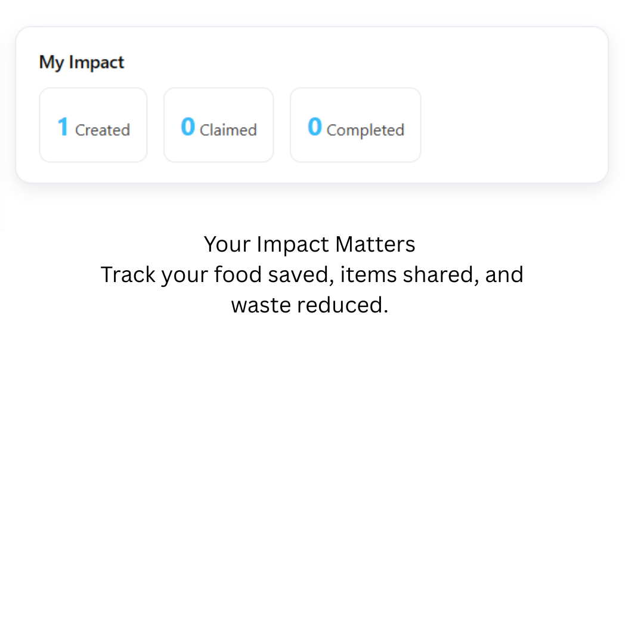Click the Your Impact Matters heading
The width and height of the screenshot is (644, 644).
coord(309,244)
